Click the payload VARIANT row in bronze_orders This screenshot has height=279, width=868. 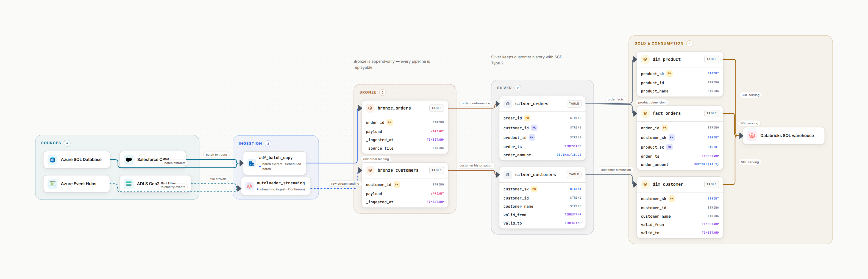[x=405, y=132]
